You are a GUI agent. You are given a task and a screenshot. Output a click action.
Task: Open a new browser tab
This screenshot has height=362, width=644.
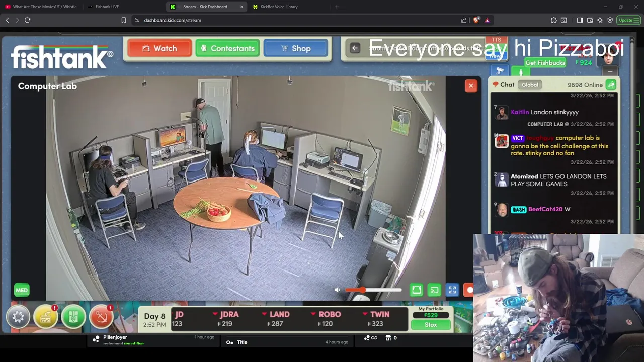(337, 7)
